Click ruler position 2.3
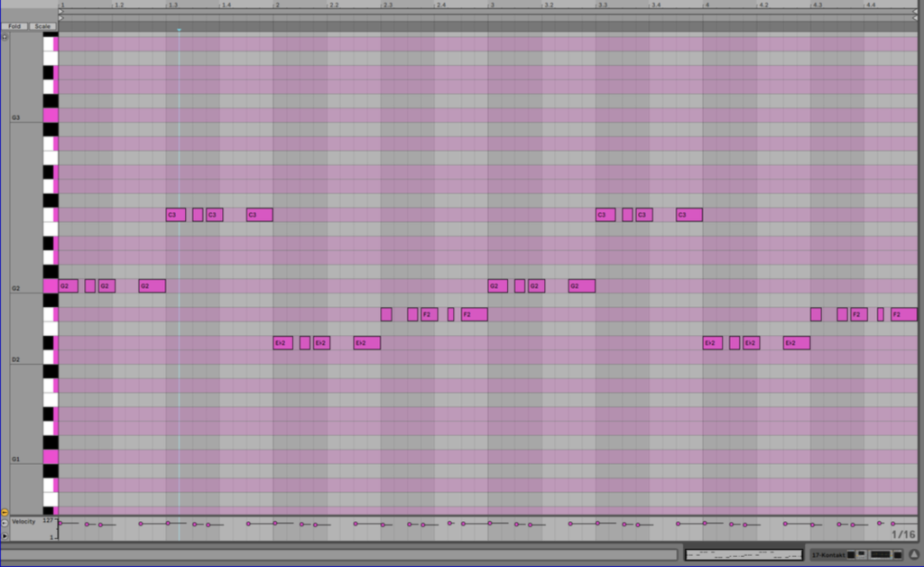Image resolution: width=924 pixels, height=567 pixels. (x=387, y=5)
